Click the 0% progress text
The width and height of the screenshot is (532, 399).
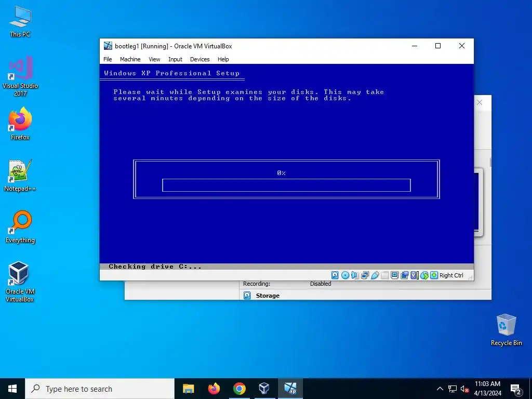click(x=281, y=173)
